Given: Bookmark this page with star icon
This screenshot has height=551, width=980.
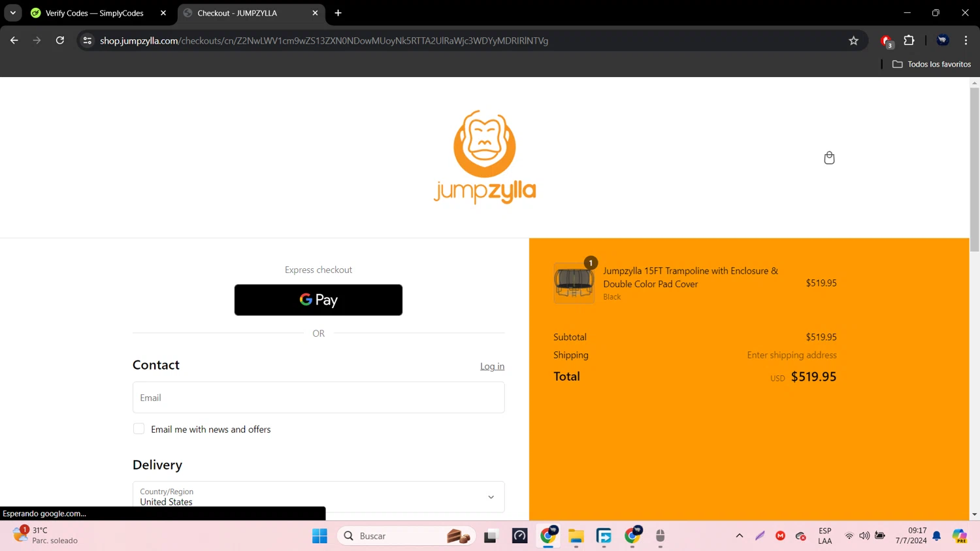Looking at the screenshot, I should pos(853,40).
